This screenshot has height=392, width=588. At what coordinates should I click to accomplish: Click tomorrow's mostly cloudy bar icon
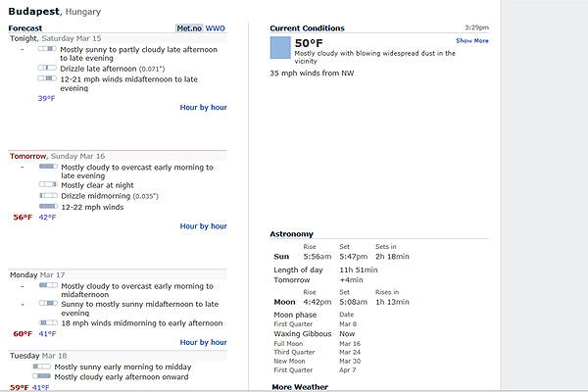pyautogui.click(x=48, y=168)
